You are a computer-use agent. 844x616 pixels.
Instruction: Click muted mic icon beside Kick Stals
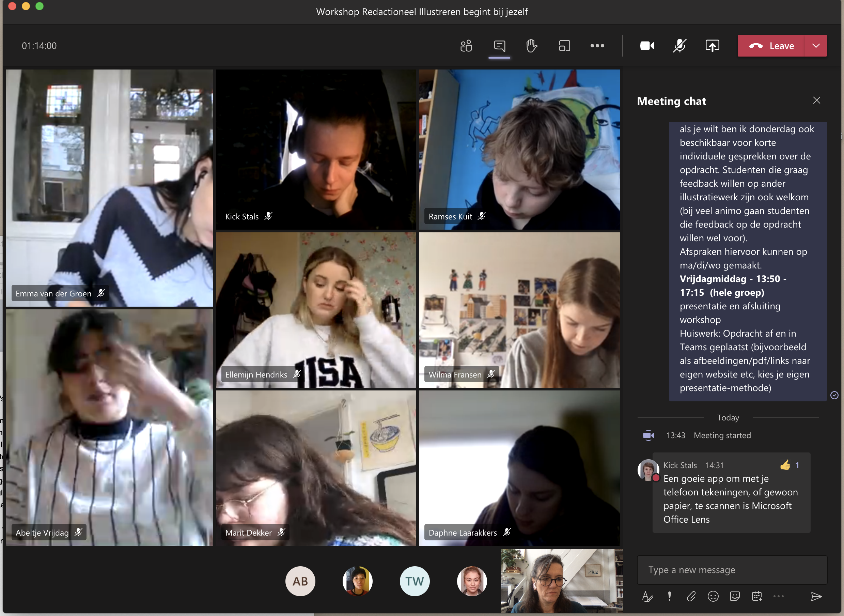pyautogui.click(x=268, y=216)
